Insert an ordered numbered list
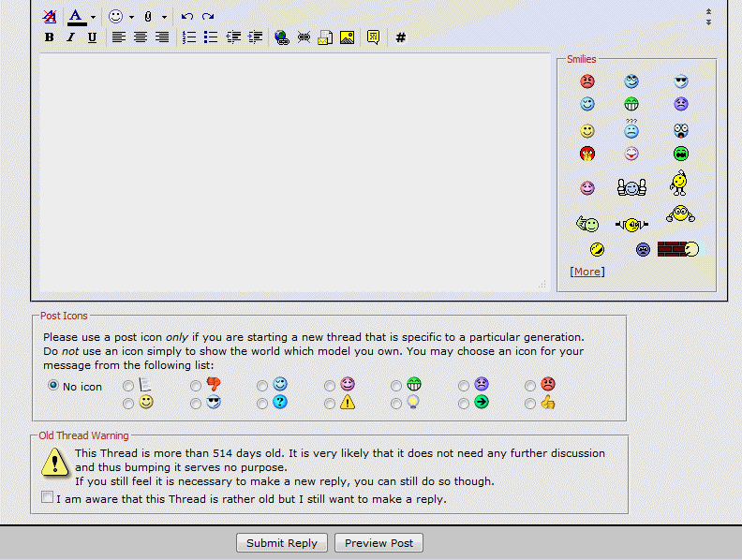 pyautogui.click(x=189, y=37)
